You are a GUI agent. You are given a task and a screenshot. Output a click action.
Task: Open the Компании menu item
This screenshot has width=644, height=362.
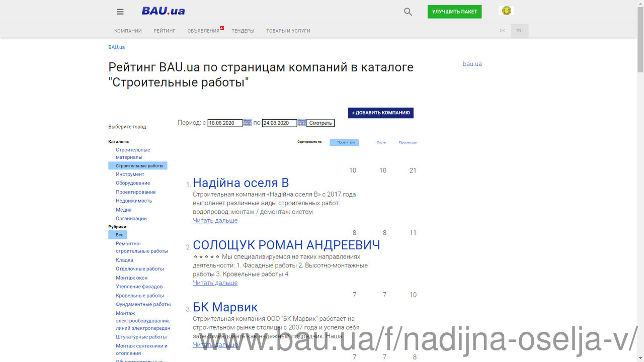(128, 31)
